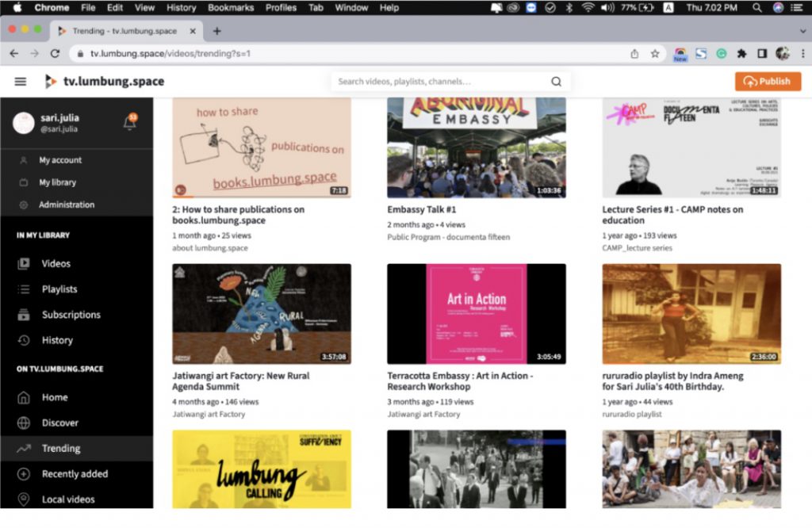
Task: Open the yellow lumbung calling thumbnail
Action: pyautogui.click(x=262, y=469)
